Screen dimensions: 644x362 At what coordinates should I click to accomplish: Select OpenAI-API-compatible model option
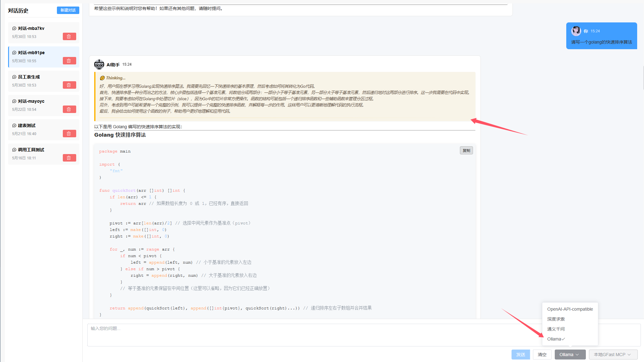570,309
